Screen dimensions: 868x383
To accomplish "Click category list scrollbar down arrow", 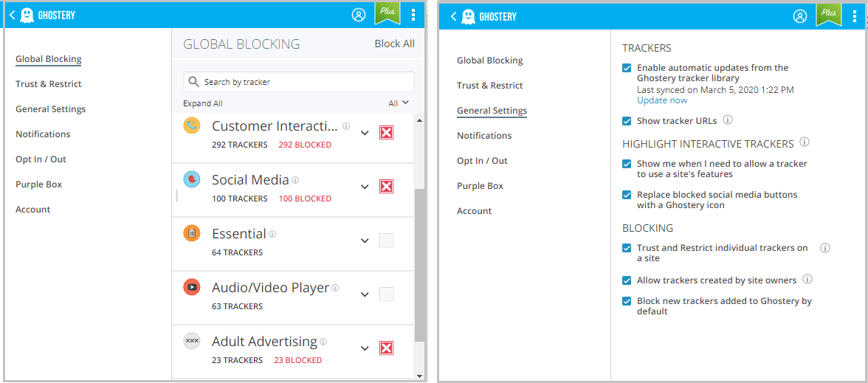I will click(x=419, y=376).
